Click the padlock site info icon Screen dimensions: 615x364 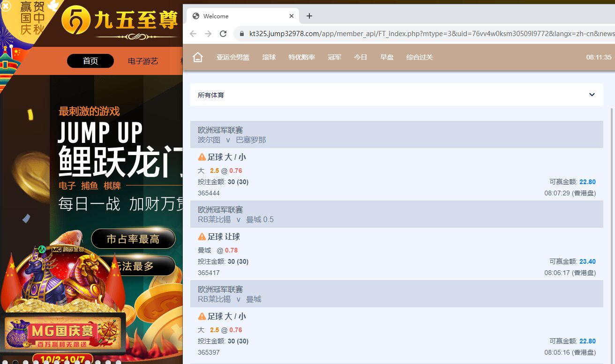click(x=242, y=34)
